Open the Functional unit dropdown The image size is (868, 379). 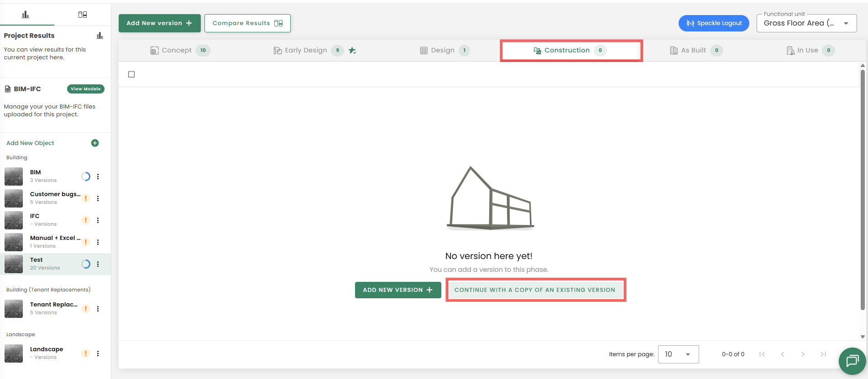pyautogui.click(x=806, y=23)
